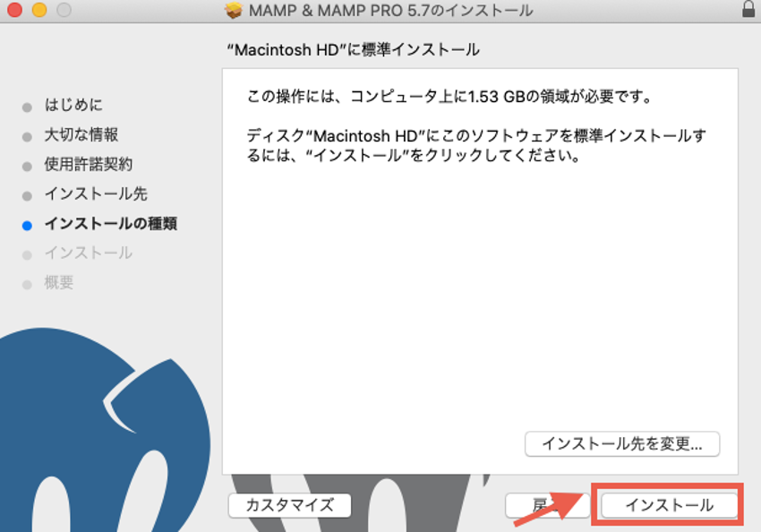Click the heading "Macintosh HD"に標準インストール

355,50
